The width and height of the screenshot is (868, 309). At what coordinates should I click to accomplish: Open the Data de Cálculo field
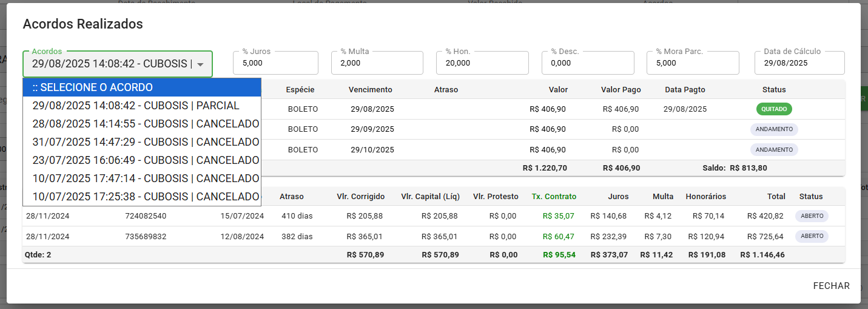pyautogui.click(x=799, y=63)
